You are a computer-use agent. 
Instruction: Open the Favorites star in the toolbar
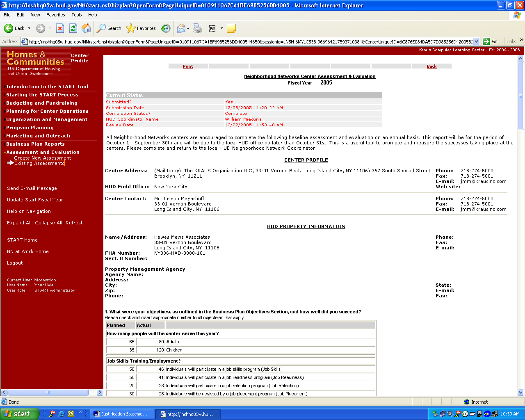141,28
